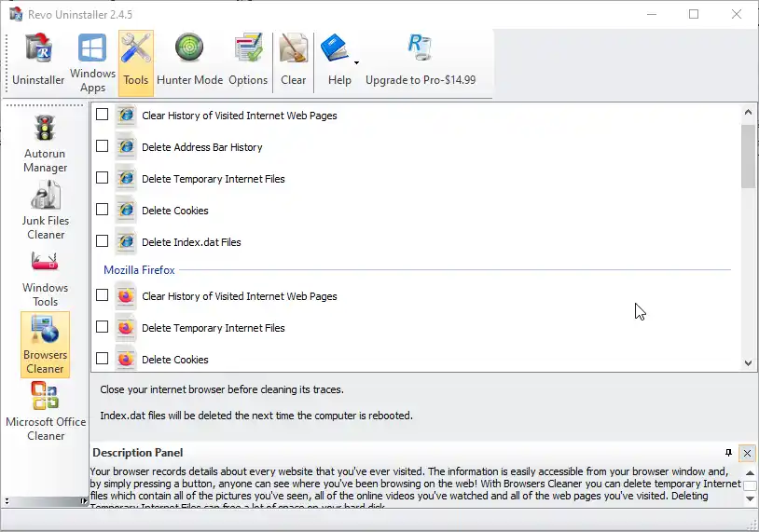759x532 pixels.
Task: Open the Windows Apps section
Action: pos(92,62)
